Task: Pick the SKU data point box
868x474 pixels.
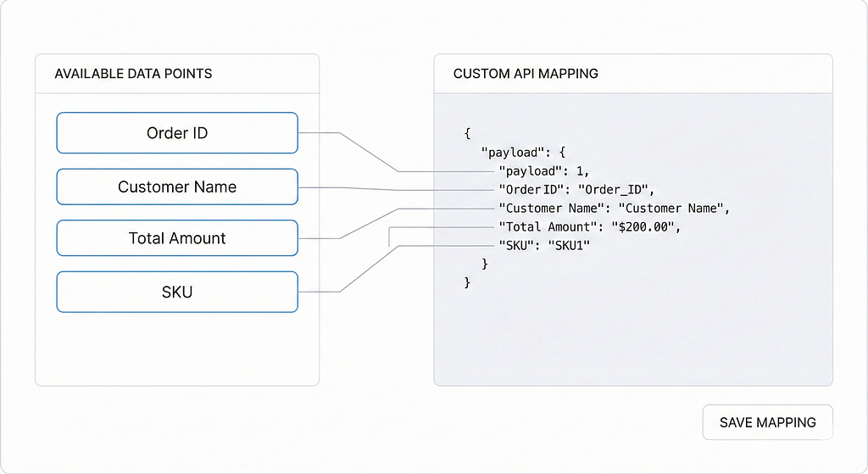Action: point(177,292)
